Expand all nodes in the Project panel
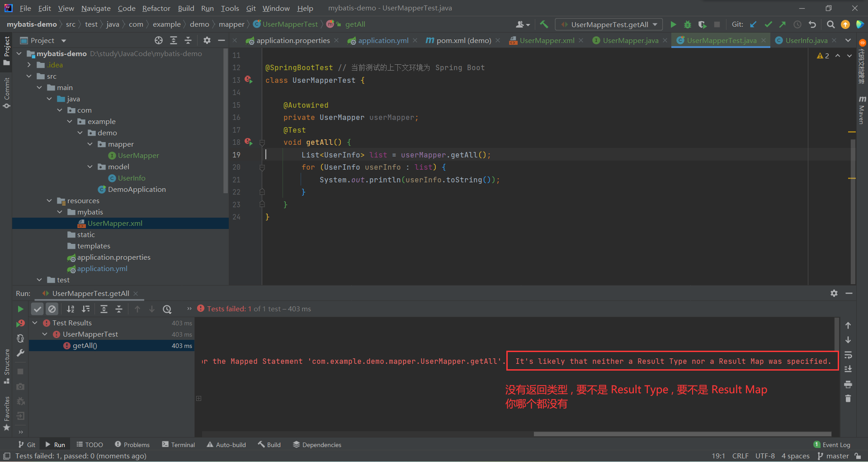868x462 pixels. 174,40
